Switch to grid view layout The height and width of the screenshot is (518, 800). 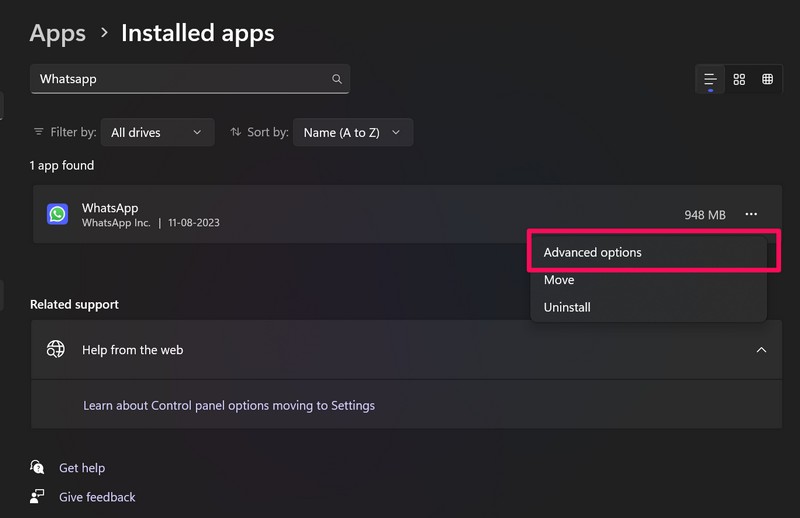739,79
